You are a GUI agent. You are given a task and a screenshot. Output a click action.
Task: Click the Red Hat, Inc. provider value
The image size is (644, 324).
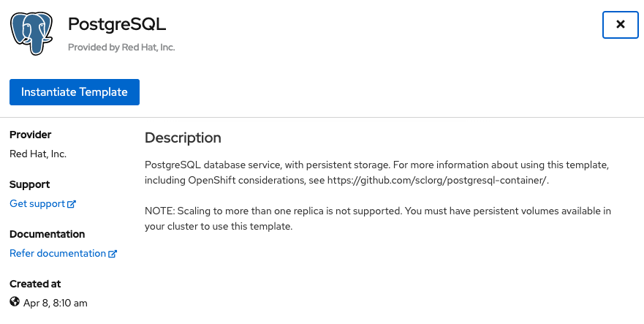[x=38, y=154]
